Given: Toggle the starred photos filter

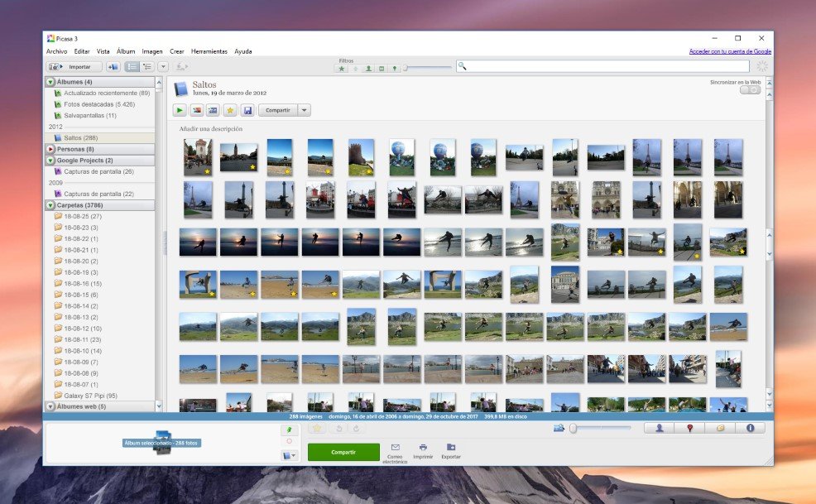Looking at the screenshot, I should click(341, 68).
